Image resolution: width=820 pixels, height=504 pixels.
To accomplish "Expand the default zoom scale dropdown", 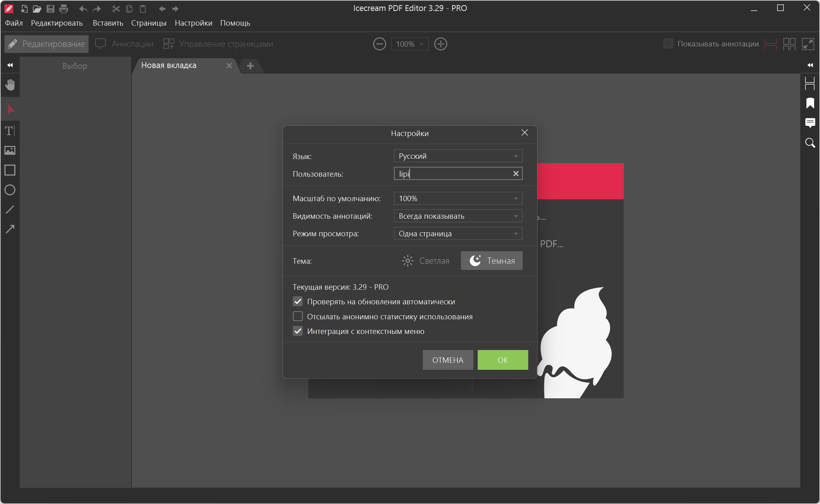I will point(458,199).
